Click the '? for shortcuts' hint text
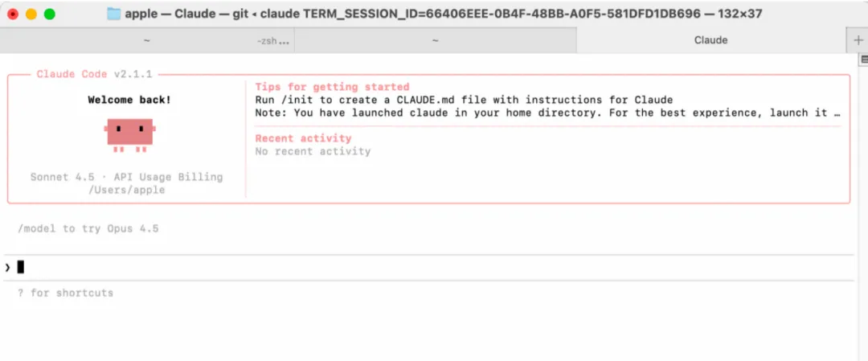This screenshot has width=868, height=361. click(65, 293)
